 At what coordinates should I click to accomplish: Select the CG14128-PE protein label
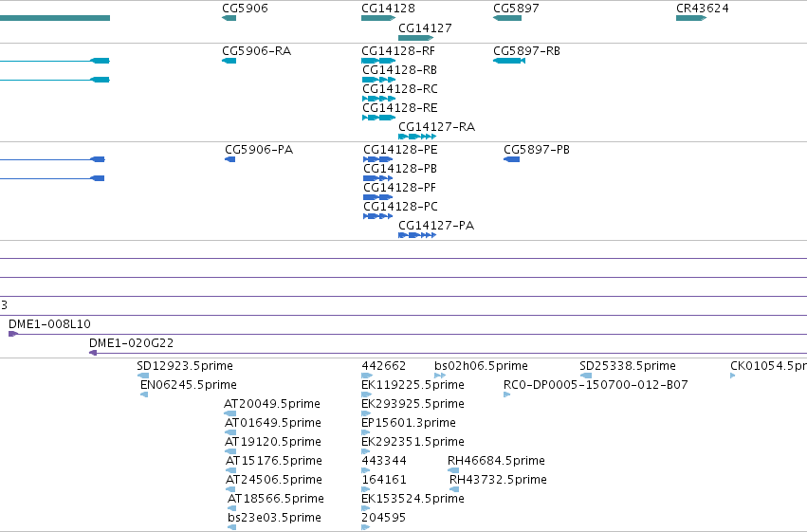click(x=400, y=150)
